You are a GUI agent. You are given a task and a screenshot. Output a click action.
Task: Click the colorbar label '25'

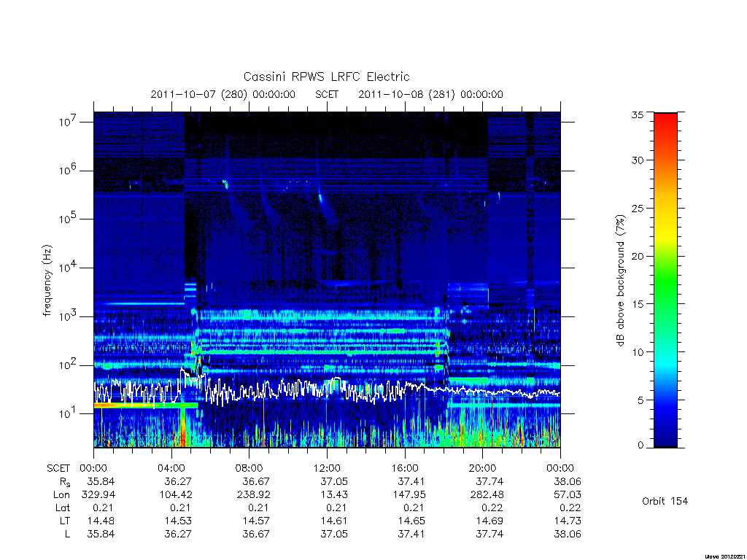pyautogui.click(x=638, y=208)
